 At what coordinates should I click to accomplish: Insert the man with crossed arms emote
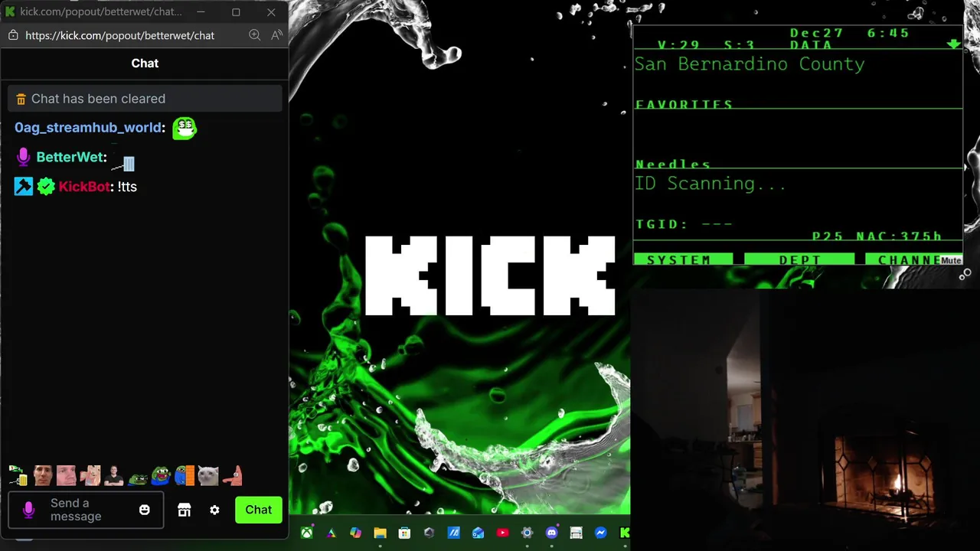point(113,476)
